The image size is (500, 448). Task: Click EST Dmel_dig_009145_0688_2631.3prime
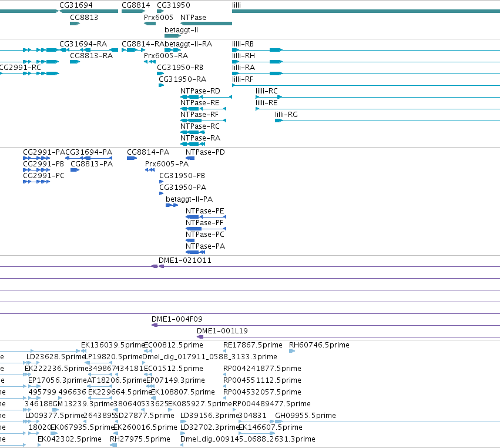tap(248, 440)
